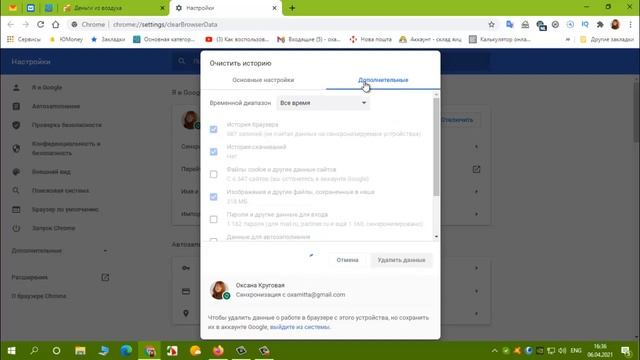Open the notification center icon
Screen dimensions: 640x360
(626, 350)
